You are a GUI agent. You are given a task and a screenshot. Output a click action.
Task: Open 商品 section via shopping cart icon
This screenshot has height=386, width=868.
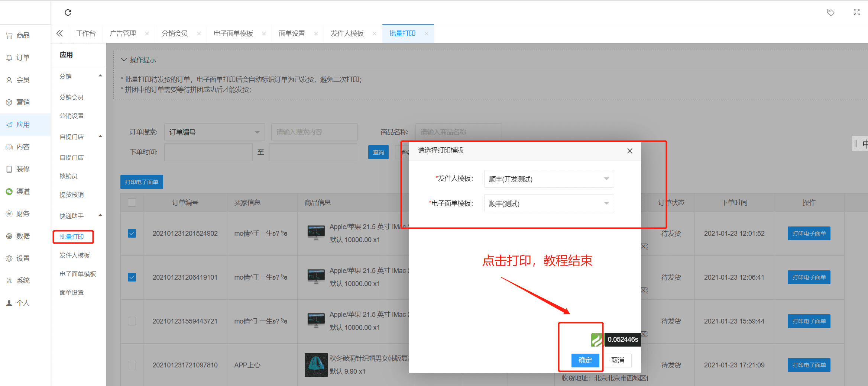click(x=9, y=36)
